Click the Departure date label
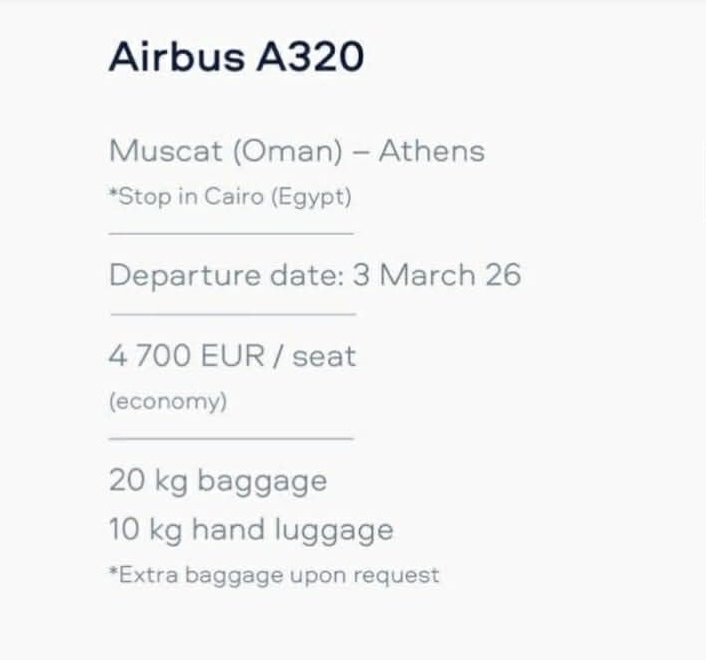 [226, 275]
